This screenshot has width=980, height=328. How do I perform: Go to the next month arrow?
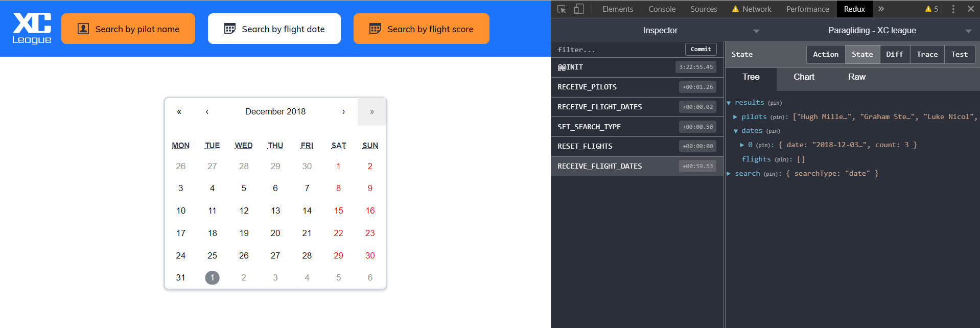[x=343, y=111]
